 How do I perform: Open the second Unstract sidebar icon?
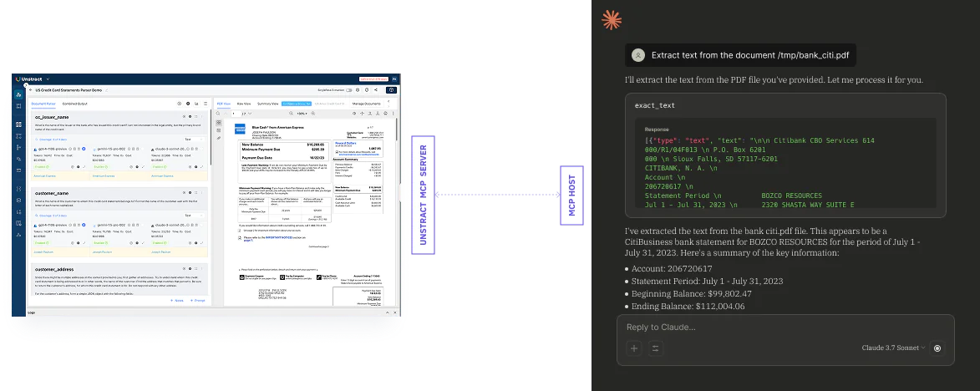tap(18, 106)
